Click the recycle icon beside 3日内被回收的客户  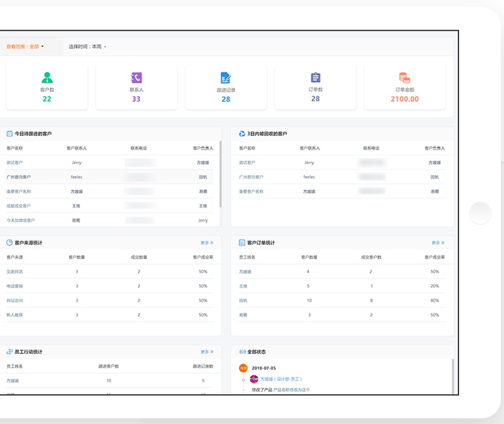click(242, 134)
